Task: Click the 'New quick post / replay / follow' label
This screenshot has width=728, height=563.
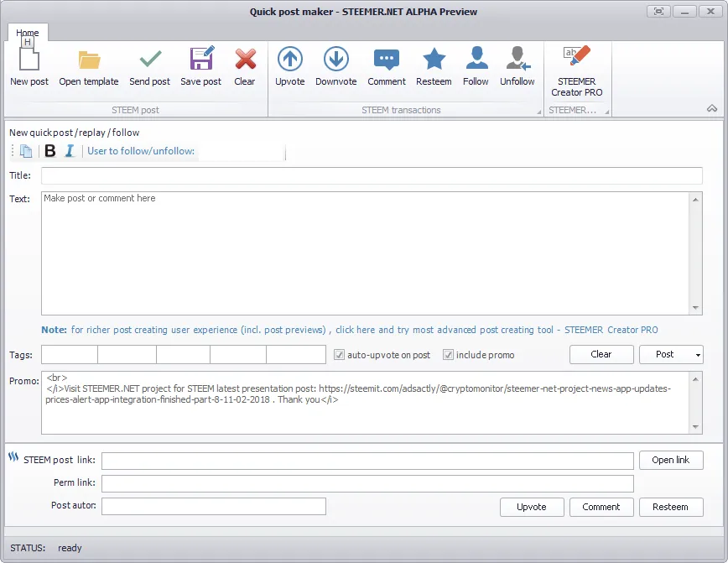Action: tap(75, 133)
